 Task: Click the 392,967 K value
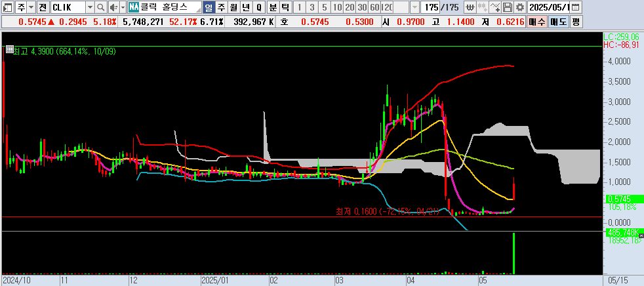tap(253, 22)
